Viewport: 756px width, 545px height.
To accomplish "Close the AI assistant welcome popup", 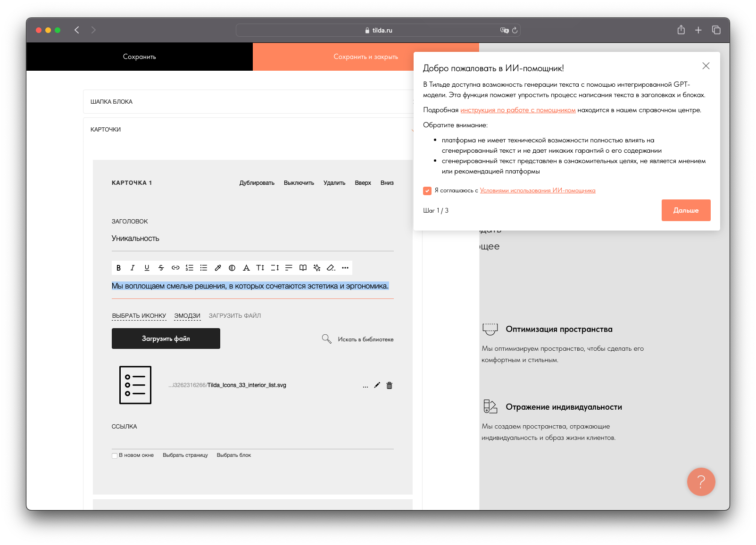I will 706,66.
